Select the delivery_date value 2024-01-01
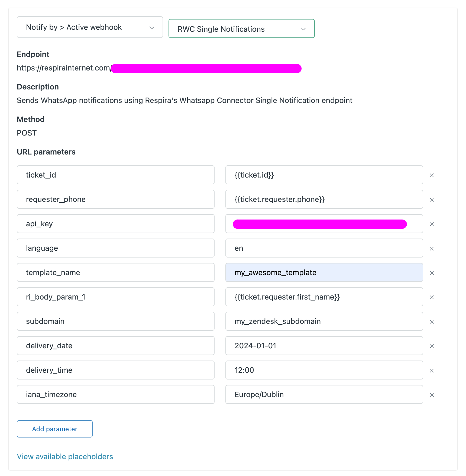 (x=324, y=346)
